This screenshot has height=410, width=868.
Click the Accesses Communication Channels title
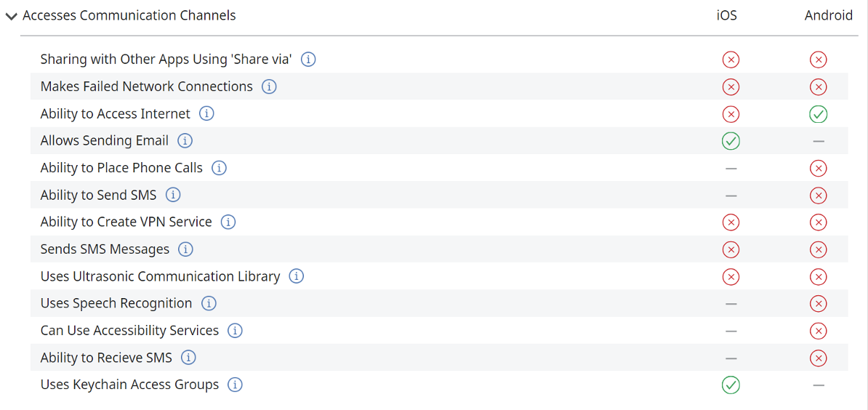pos(129,15)
